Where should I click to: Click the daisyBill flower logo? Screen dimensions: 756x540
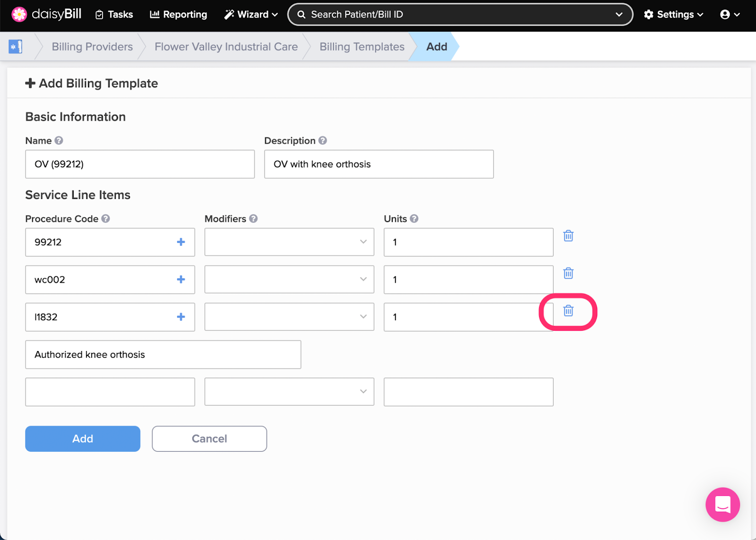19,14
